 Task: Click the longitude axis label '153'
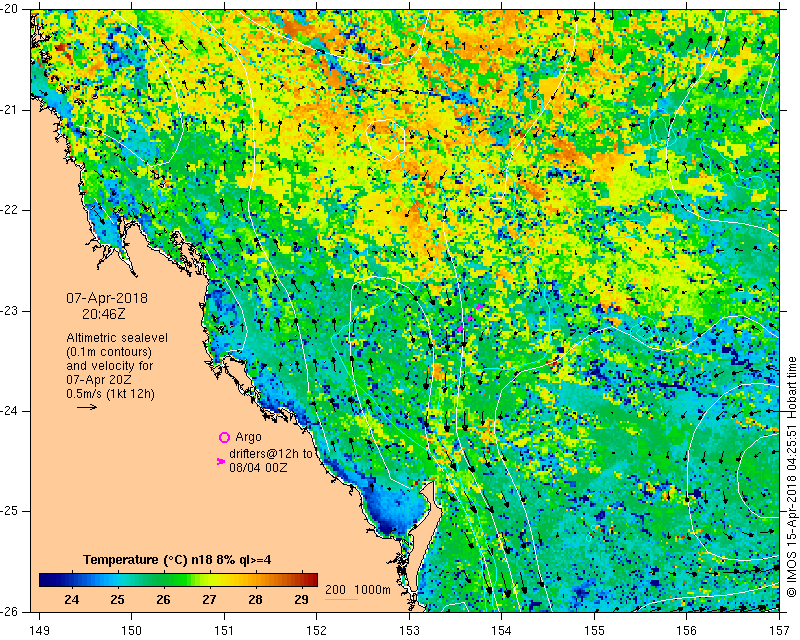pos(409,631)
